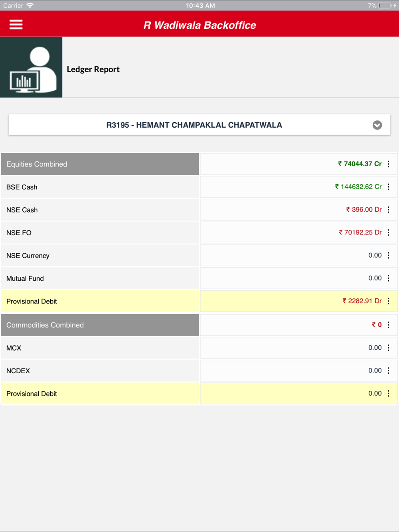Expand the client account dropdown arrow

point(377,125)
